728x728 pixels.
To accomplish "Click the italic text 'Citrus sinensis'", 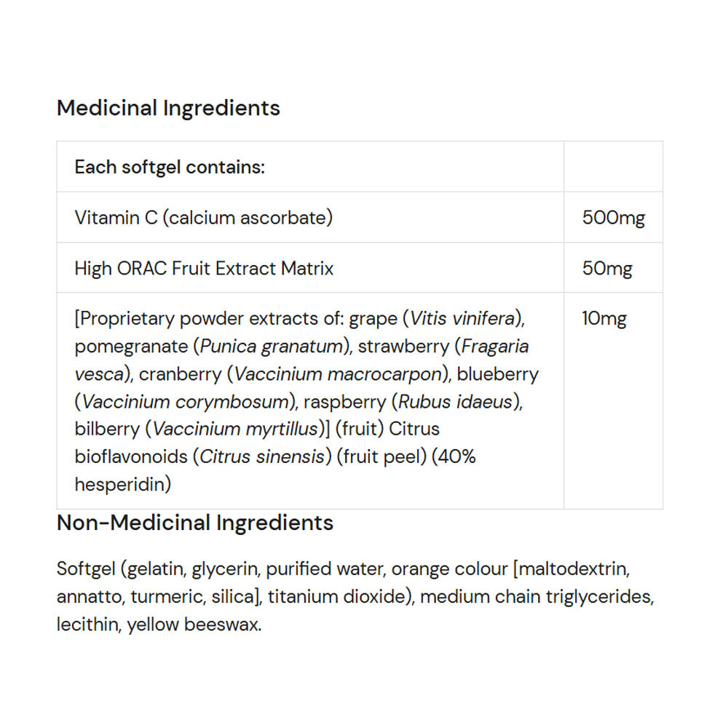I will tap(261, 457).
